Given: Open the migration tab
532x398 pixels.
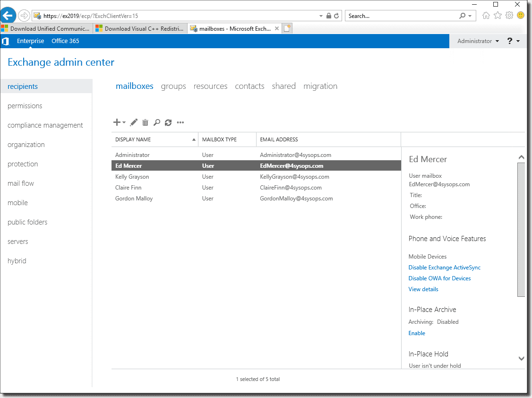Looking at the screenshot, I should (x=320, y=87).
